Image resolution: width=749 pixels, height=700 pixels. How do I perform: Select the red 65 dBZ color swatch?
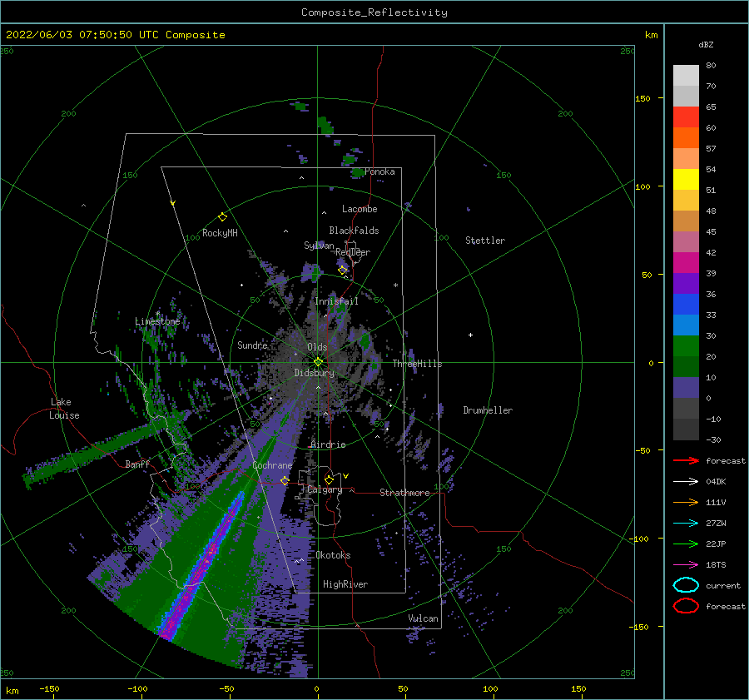(x=686, y=117)
